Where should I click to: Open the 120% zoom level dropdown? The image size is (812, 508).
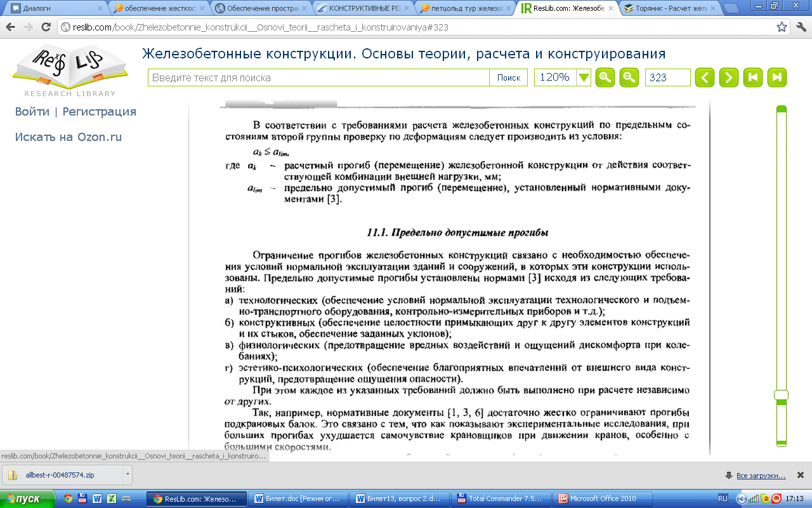click(x=584, y=77)
